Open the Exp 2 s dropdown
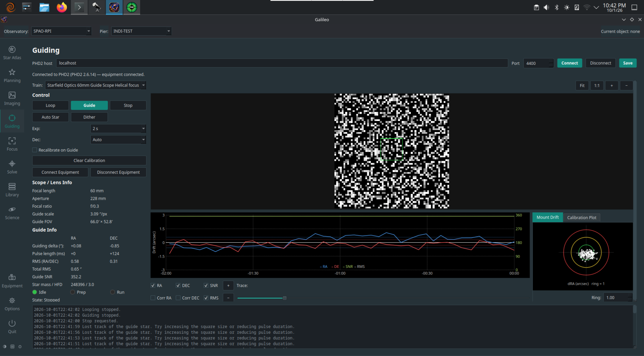 (x=118, y=128)
